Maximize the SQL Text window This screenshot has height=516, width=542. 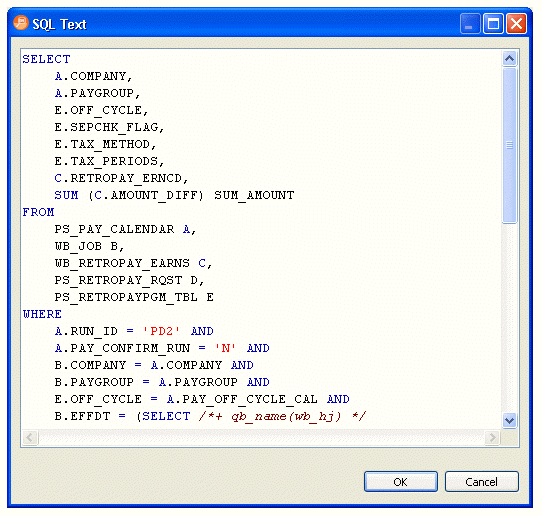tap(493, 24)
